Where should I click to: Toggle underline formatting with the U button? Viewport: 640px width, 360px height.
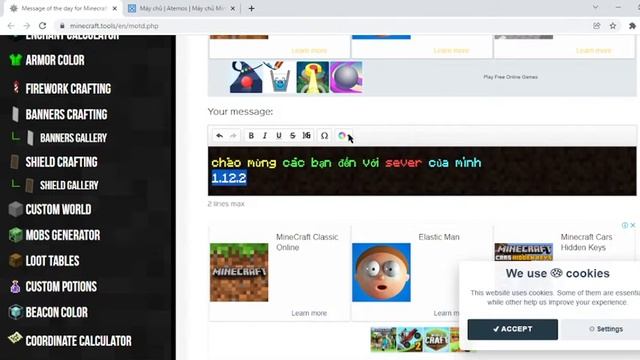tap(279, 136)
